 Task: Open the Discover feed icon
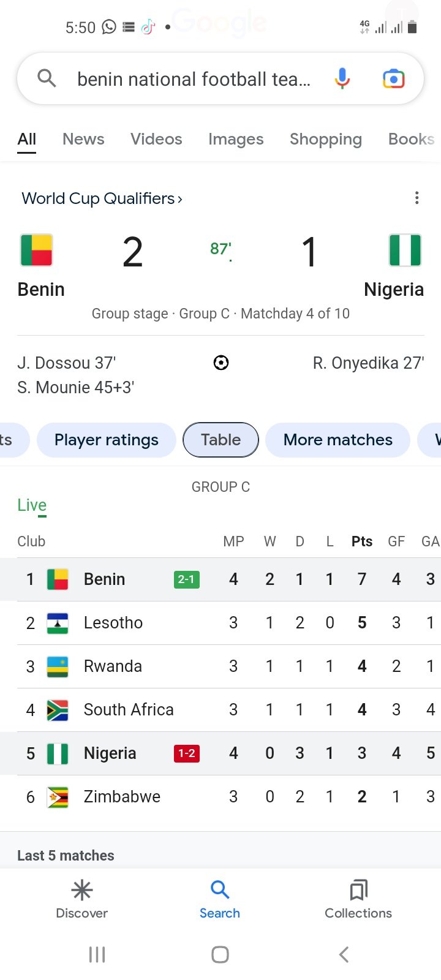[x=81, y=890]
